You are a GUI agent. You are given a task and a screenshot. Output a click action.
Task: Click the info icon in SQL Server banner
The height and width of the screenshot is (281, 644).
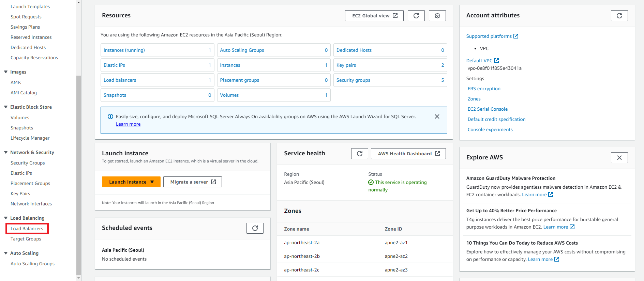pyautogui.click(x=110, y=116)
